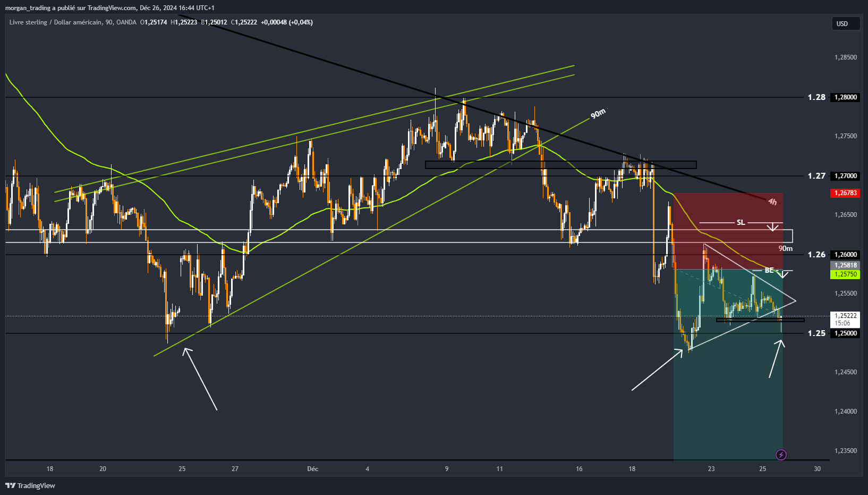Click the close value C1,25222 in header

(x=244, y=22)
